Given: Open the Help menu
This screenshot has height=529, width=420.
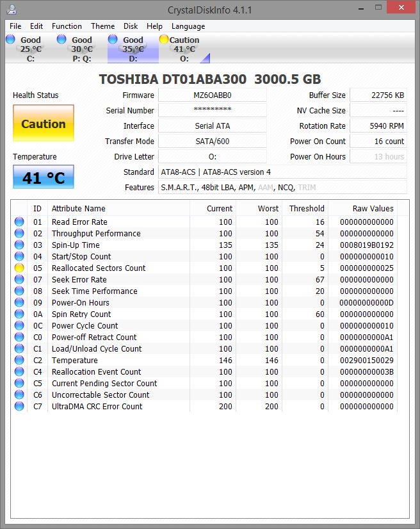Looking at the screenshot, I should (x=154, y=26).
